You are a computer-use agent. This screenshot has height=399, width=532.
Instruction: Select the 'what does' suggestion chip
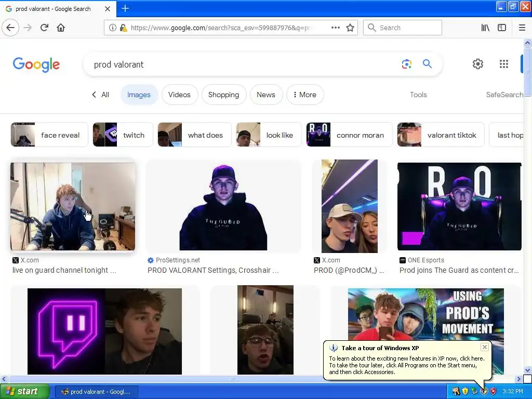(194, 135)
